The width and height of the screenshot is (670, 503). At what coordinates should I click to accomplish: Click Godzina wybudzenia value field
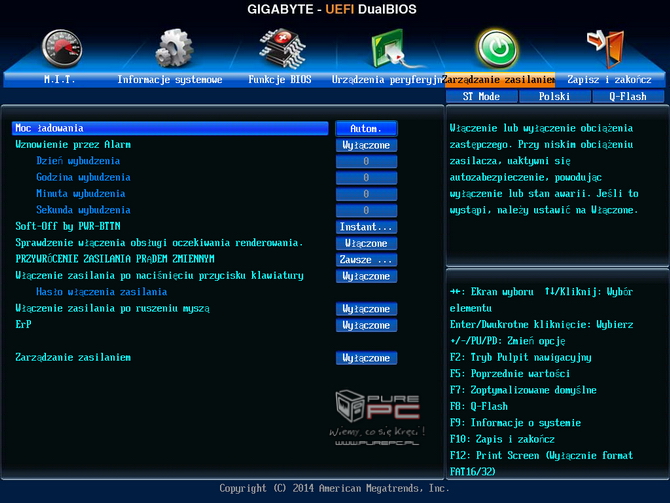pyautogui.click(x=366, y=178)
